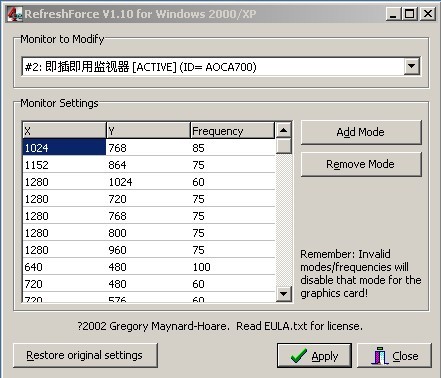Sort by the X column header

[64, 130]
